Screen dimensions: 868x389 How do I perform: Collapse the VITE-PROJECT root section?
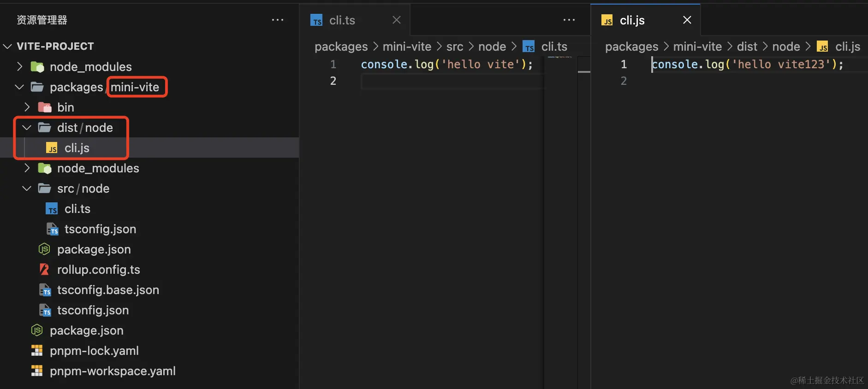pyautogui.click(x=7, y=47)
